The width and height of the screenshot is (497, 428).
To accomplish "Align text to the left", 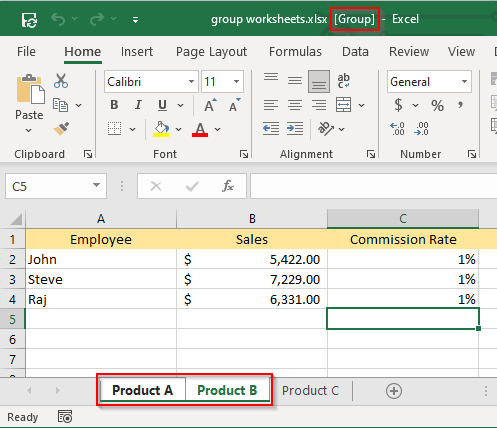I will point(271,105).
